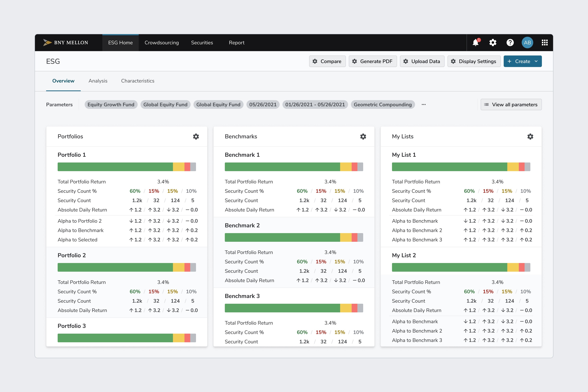Click the BNY Mellon logo

(66, 43)
